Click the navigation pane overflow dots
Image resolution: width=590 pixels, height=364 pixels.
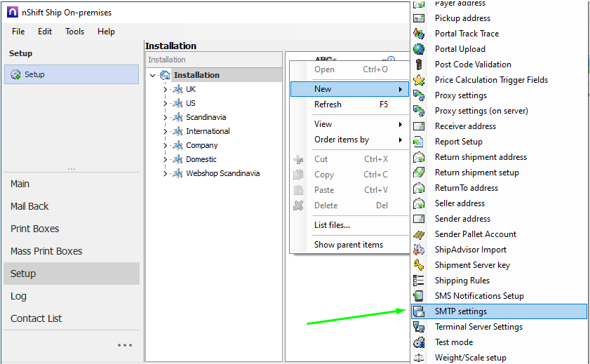click(x=125, y=345)
